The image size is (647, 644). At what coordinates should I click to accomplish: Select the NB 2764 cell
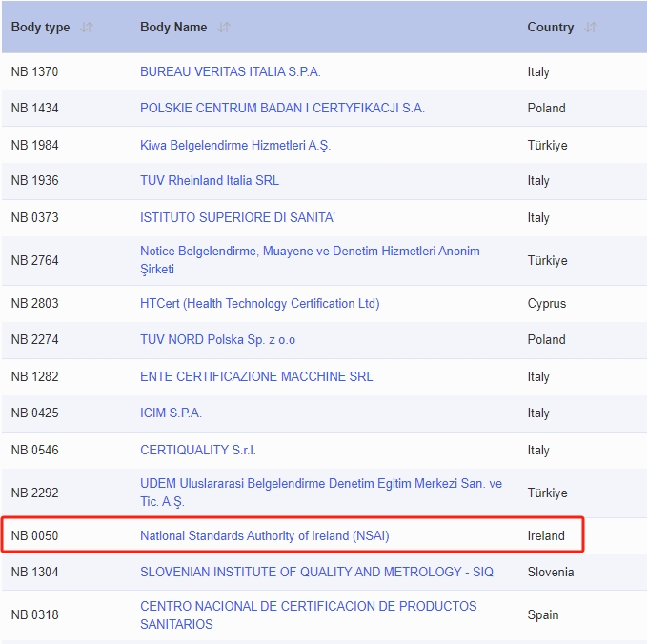(x=34, y=260)
